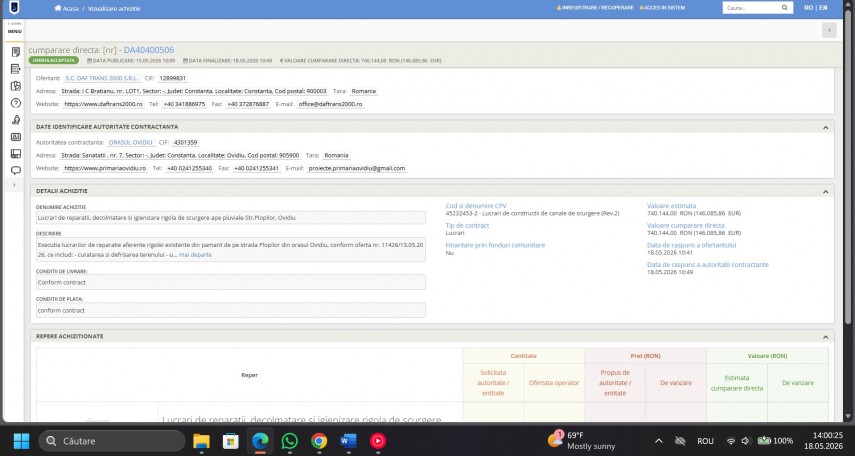Collapse Date identificare autoritate contractanta section

point(826,127)
